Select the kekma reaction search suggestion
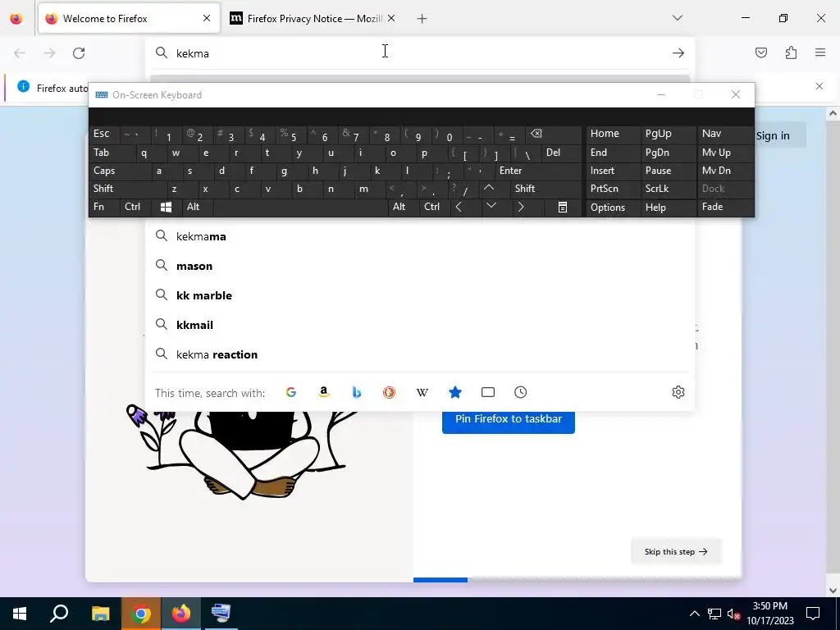 tap(420, 354)
